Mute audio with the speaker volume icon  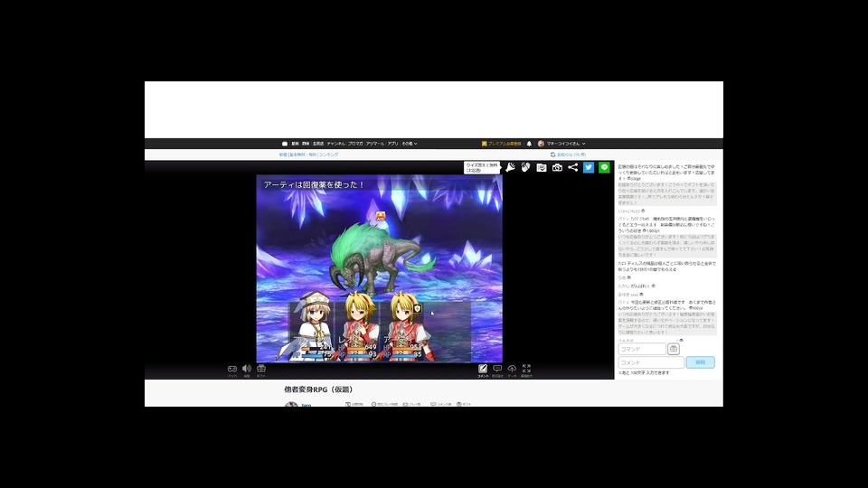pyautogui.click(x=247, y=369)
